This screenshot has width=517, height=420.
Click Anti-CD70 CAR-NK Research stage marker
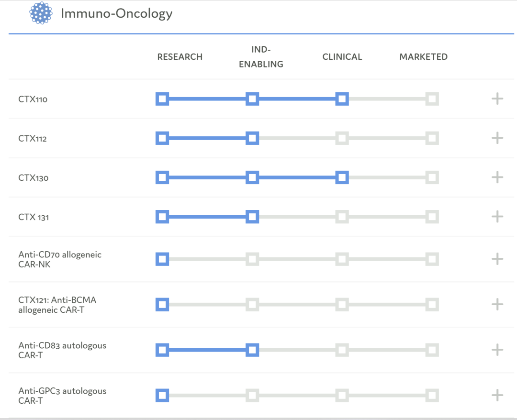[162, 259]
